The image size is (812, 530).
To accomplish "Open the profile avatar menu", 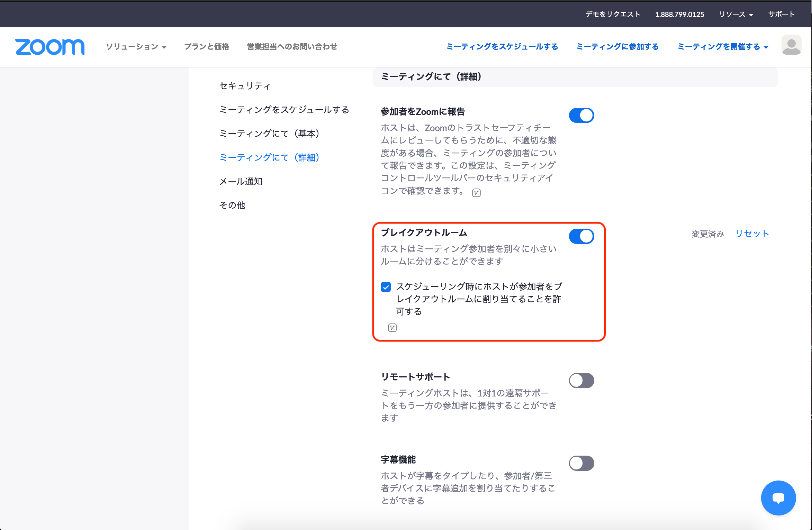I will point(791,45).
